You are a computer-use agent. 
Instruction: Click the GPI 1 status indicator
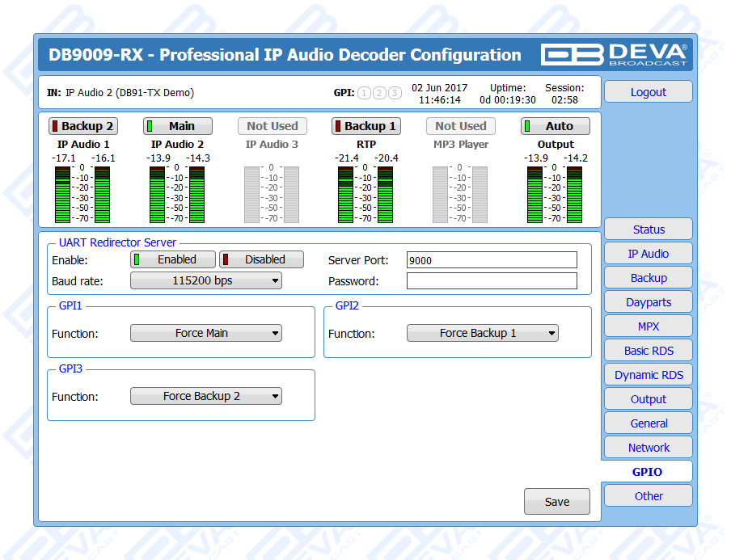point(364,93)
